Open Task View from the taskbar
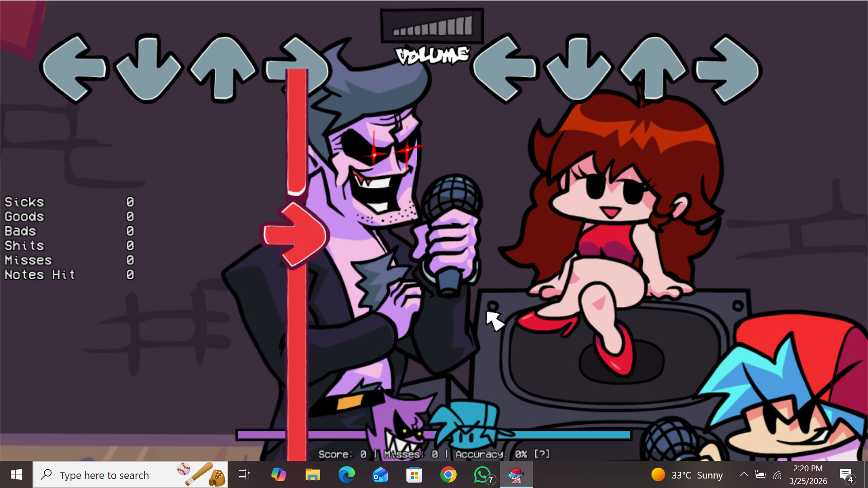 pyautogui.click(x=244, y=474)
